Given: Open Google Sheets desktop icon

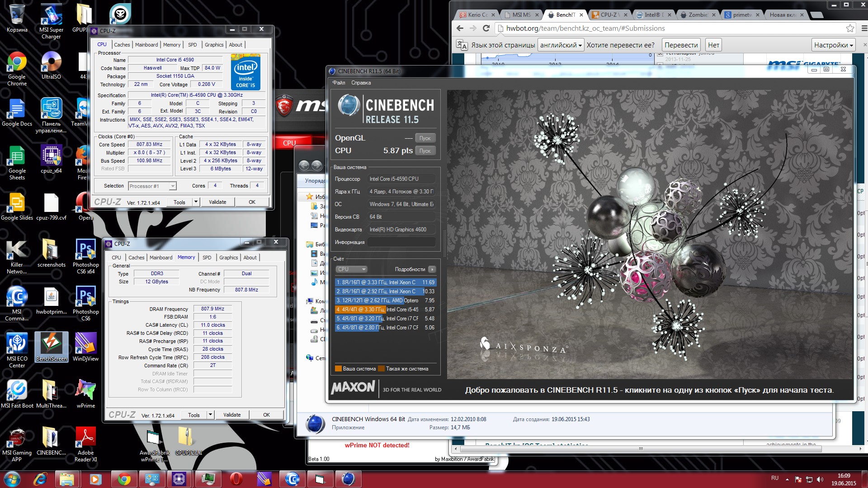Looking at the screenshot, I should coord(17,163).
